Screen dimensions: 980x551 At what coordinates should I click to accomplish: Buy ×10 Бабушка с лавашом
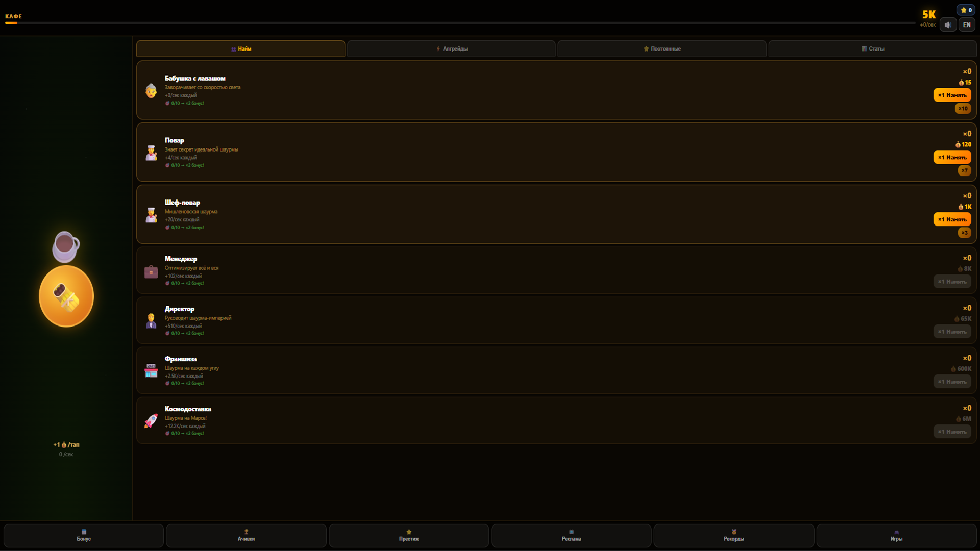(x=963, y=108)
